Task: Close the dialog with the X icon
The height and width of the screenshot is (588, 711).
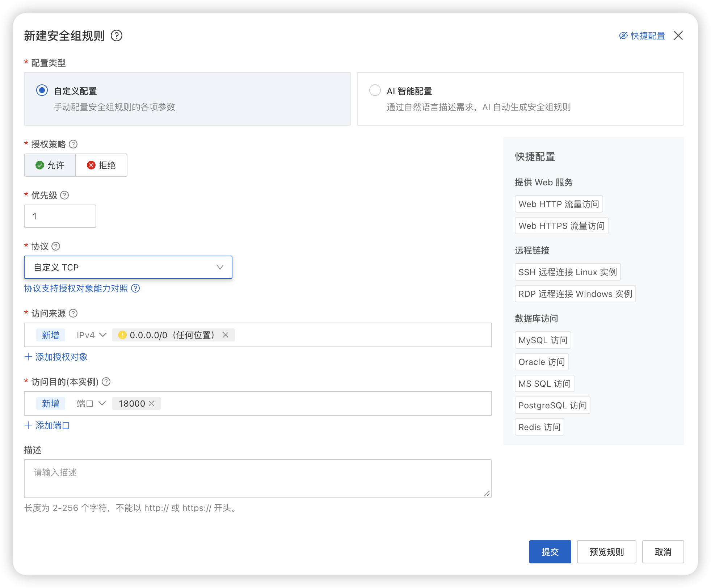Action: (678, 35)
